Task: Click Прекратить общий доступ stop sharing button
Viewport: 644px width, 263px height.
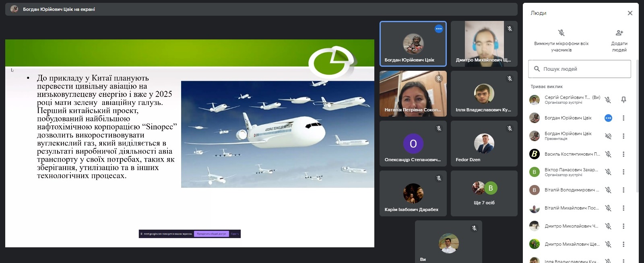Action: 211,234
